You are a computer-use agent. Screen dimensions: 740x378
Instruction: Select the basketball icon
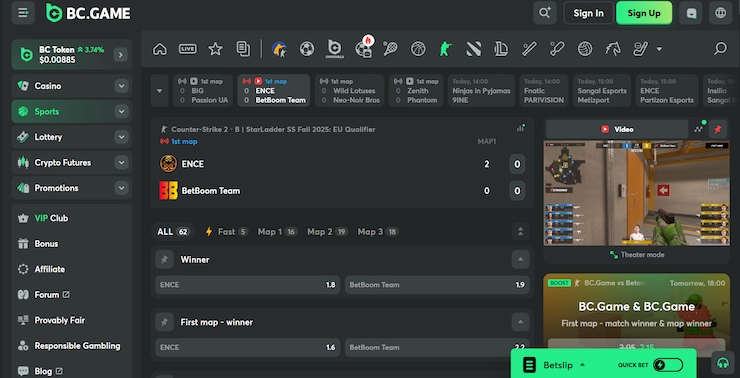pos(418,49)
